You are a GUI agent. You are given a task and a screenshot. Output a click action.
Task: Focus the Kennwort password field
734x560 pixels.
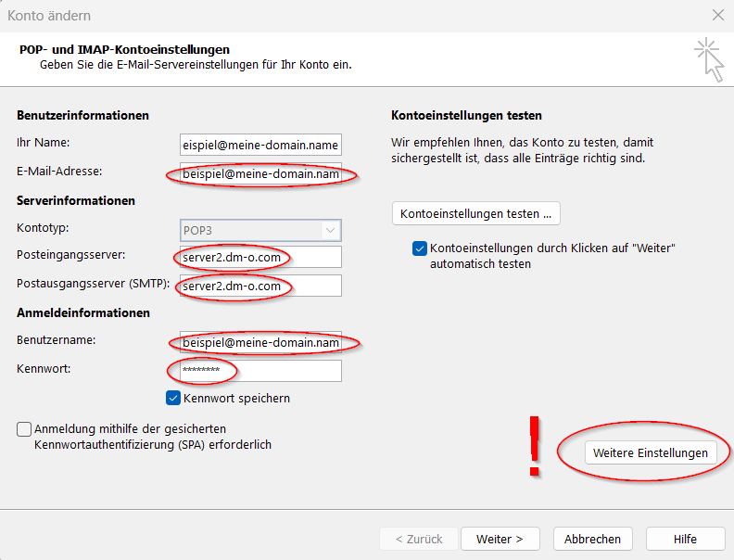point(260,371)
